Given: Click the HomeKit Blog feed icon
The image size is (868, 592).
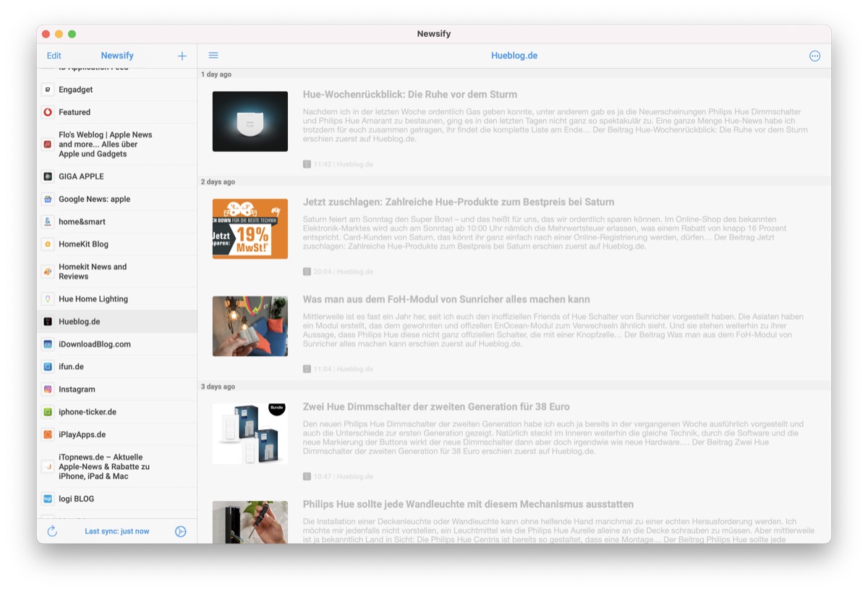Looking at the screenshot, I should pos(48,244).
